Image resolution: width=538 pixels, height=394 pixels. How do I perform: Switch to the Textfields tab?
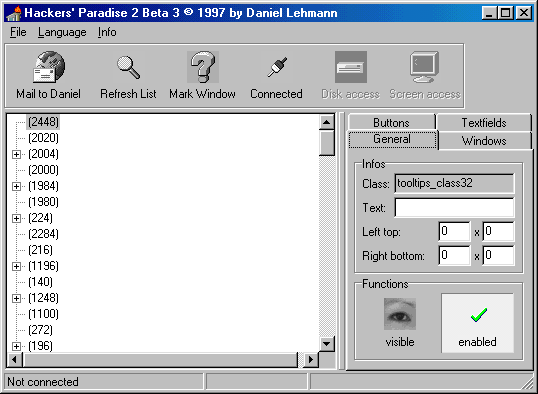tap(484, 123)
